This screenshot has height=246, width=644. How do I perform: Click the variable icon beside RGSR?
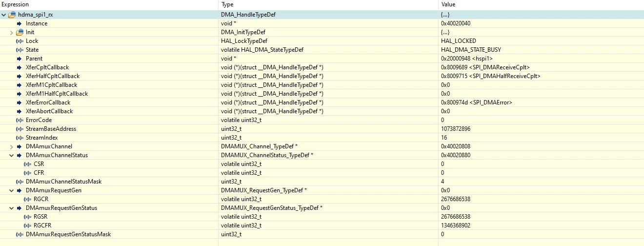[x=27, y=217]
